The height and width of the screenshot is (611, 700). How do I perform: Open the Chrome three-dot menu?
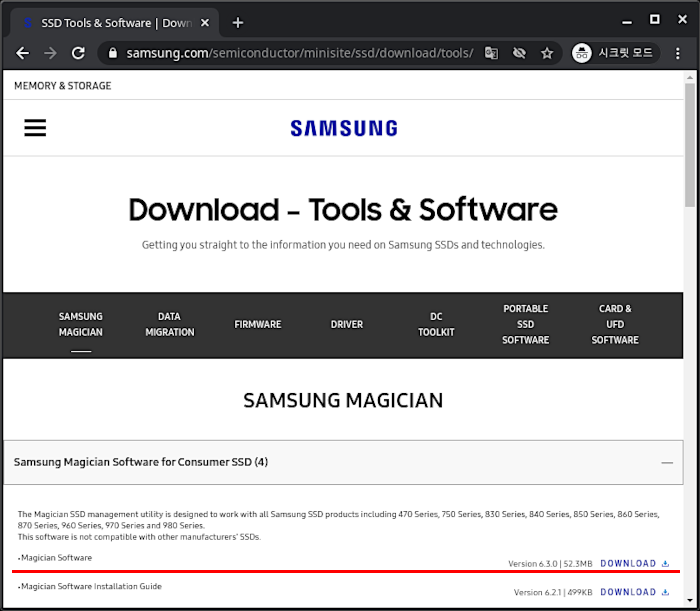pyautogui.click(x=678, y=53)
